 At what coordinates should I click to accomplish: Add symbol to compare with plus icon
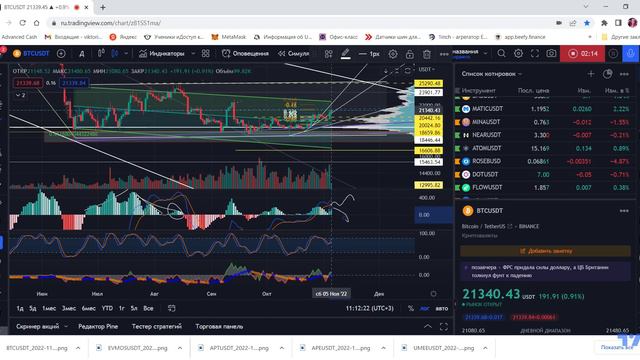tap(61, 53)
